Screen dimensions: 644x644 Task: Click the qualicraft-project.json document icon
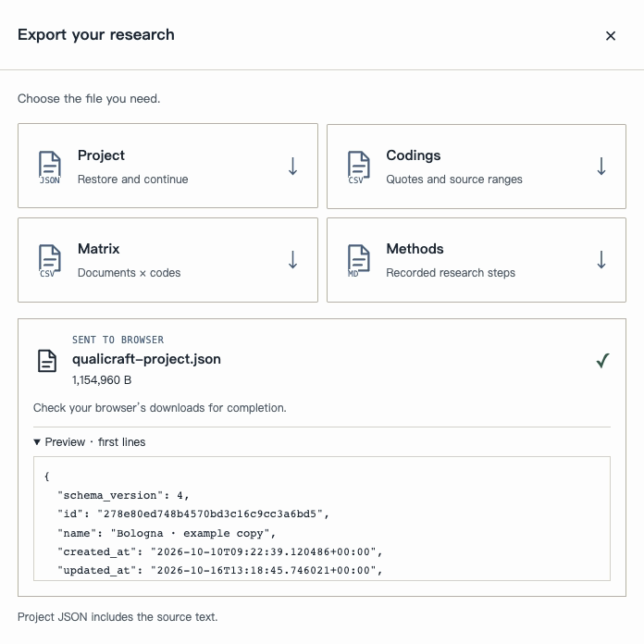point(47,361)
